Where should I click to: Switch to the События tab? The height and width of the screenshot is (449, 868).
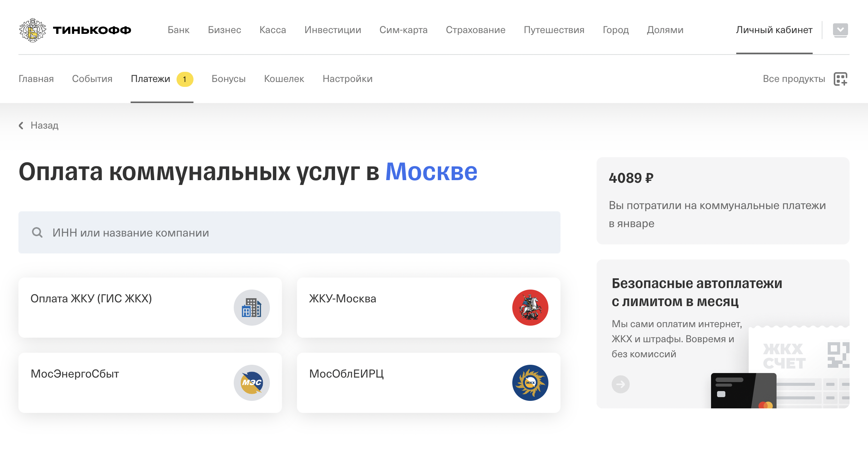[x=92, y=79]
